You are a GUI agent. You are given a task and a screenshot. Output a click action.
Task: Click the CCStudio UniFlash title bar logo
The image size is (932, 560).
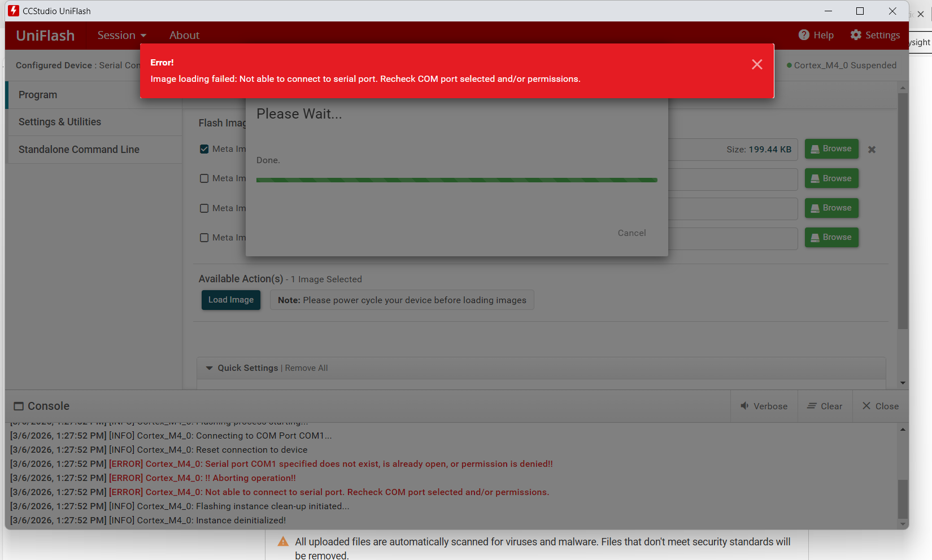tap(14, 11)
